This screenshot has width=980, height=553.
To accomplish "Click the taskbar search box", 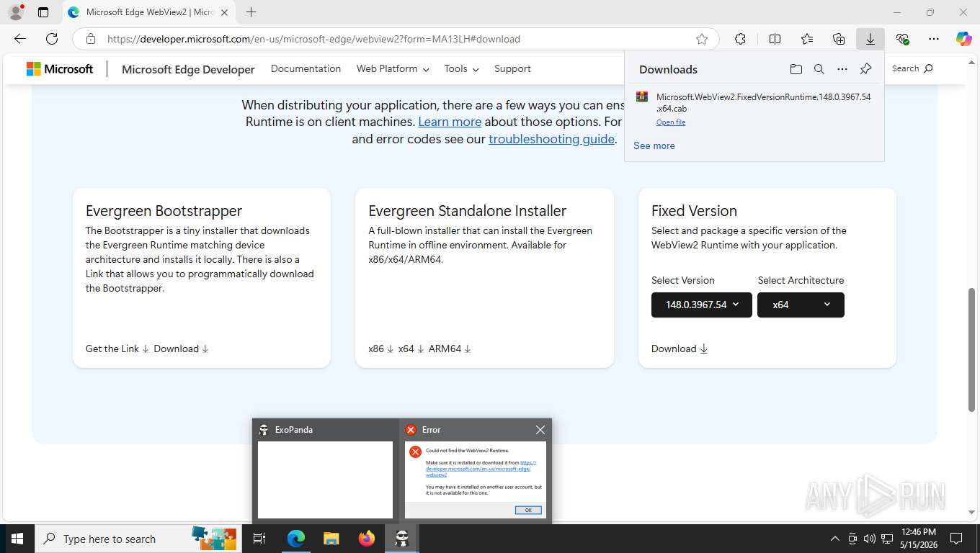I will 138,539.
